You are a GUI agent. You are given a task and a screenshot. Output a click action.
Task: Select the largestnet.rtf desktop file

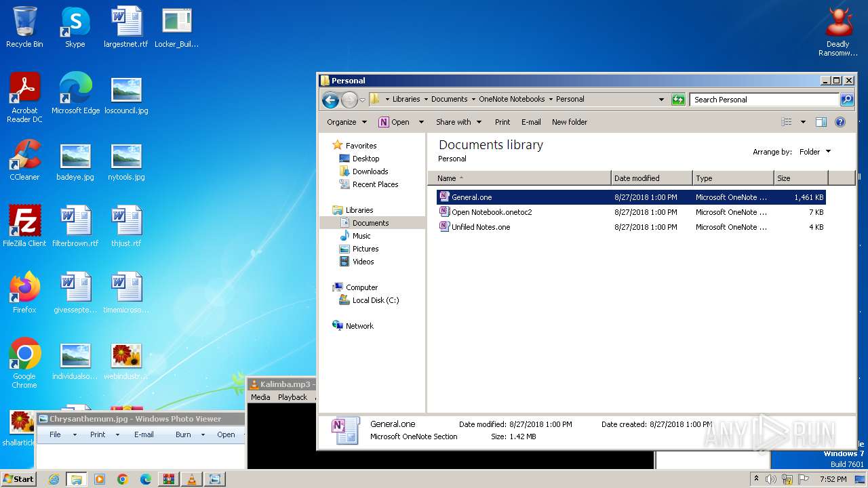point(126,27)
